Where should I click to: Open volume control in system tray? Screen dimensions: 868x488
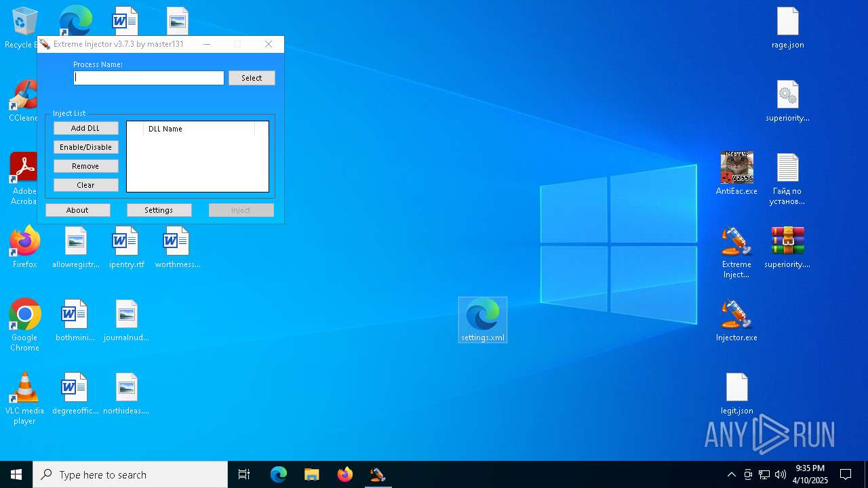pos(781,474)
